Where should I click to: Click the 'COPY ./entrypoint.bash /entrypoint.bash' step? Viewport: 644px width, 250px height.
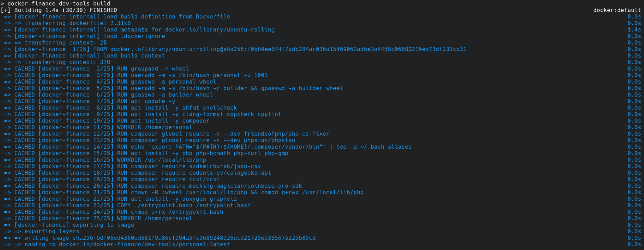(184, 205)
